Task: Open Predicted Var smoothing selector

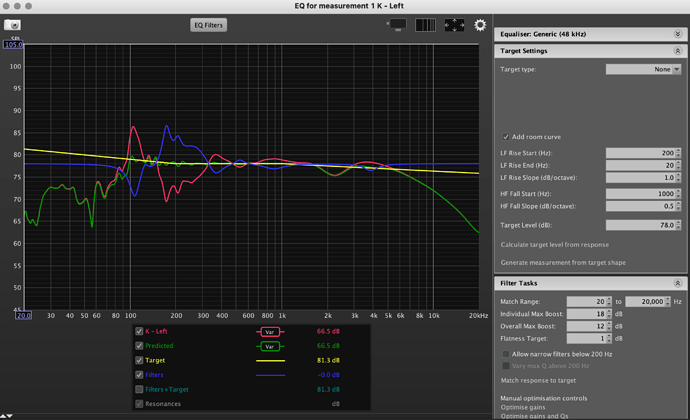Action: tap(270, 346)
